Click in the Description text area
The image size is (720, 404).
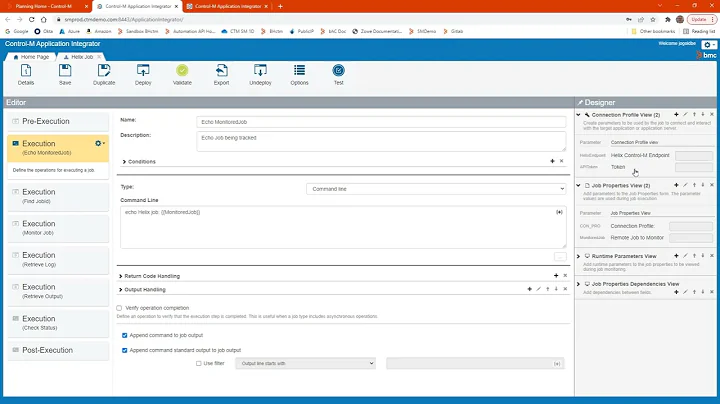pyautogui.click(x=381, y=141)
